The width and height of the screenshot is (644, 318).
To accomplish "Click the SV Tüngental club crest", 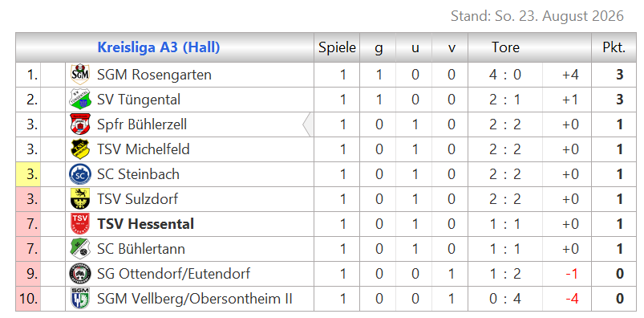I will (79, 99).
